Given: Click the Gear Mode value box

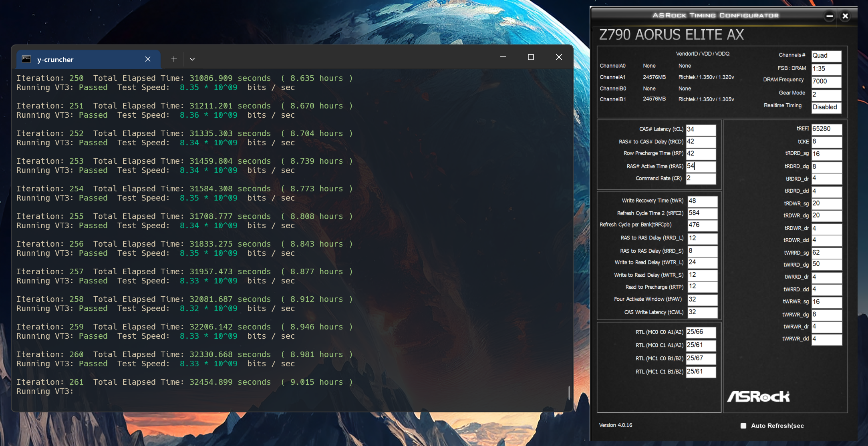Looking at the screenshot, I should click(x=826, y=94).
